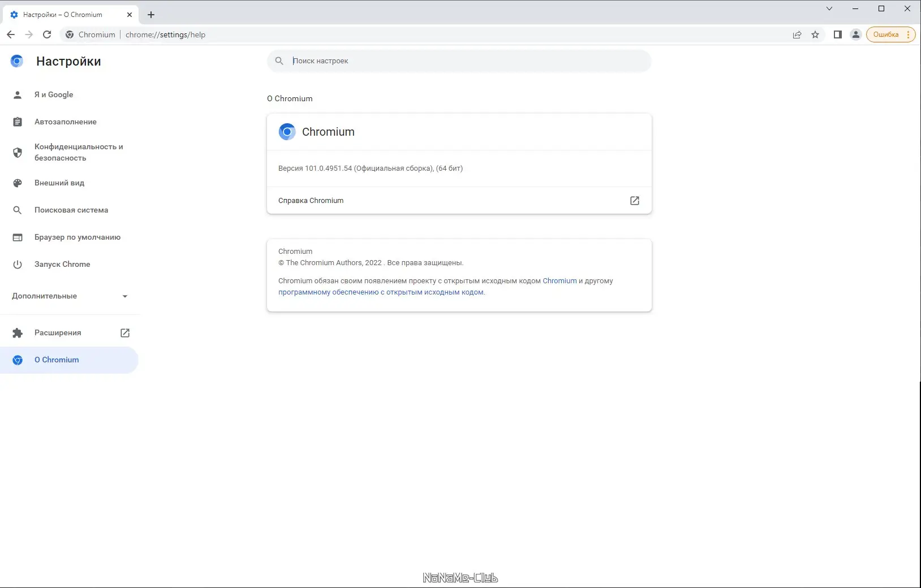Viewport: 921px width, 588px height.
Task: Open the profile avatar menu
Action: click(856, 34)
